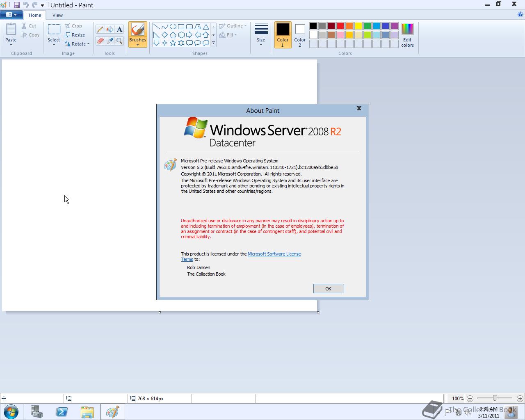
Task: Choose the Hexagon shape
Action: click(181, 35)
